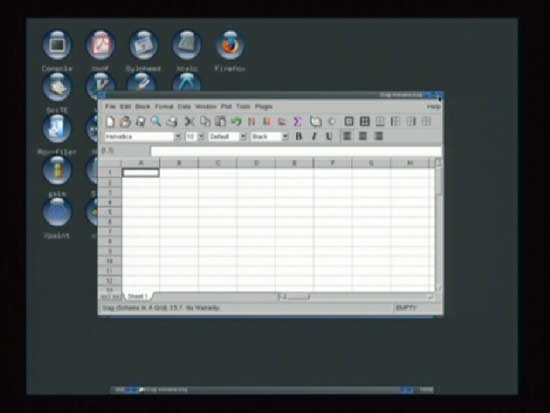Open the Window menu

point(206,106)
